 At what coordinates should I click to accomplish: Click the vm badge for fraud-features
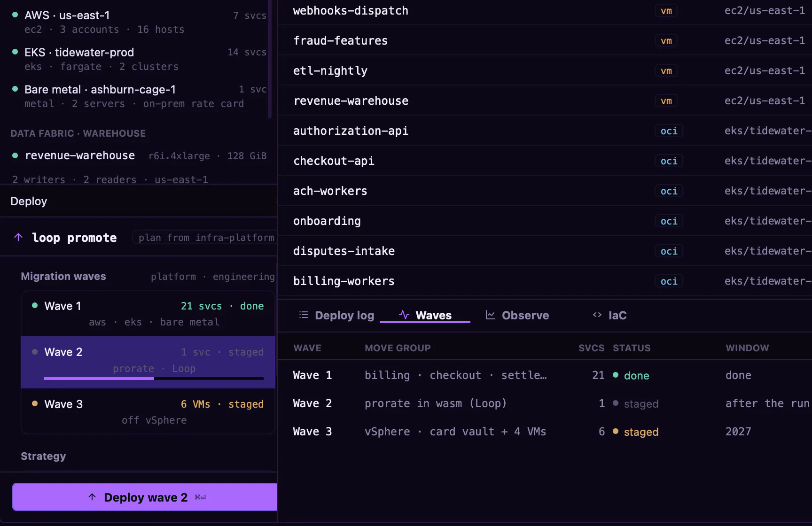(666, 41)
